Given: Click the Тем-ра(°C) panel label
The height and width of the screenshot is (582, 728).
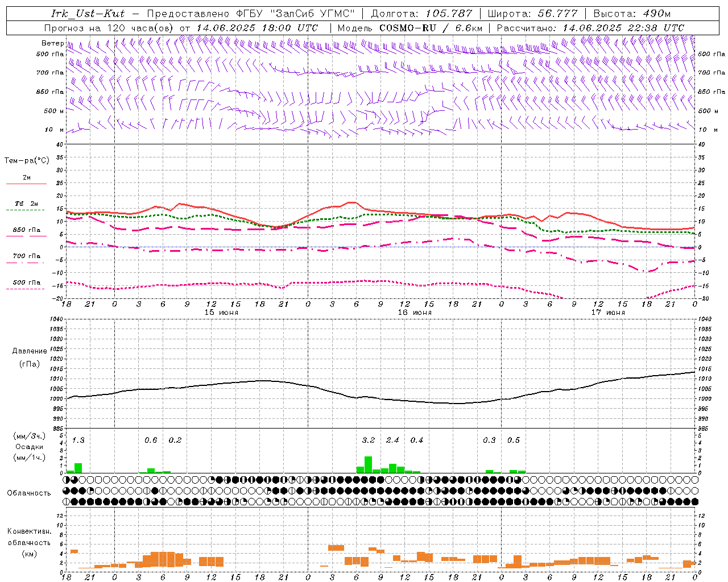Looking at the screenshot, I should 27,161.
